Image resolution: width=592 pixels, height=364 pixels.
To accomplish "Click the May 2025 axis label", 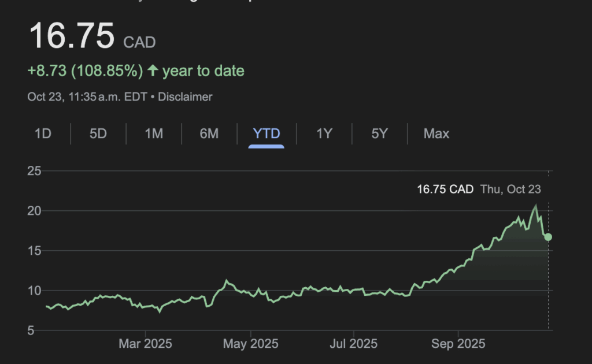I will 250,344.
